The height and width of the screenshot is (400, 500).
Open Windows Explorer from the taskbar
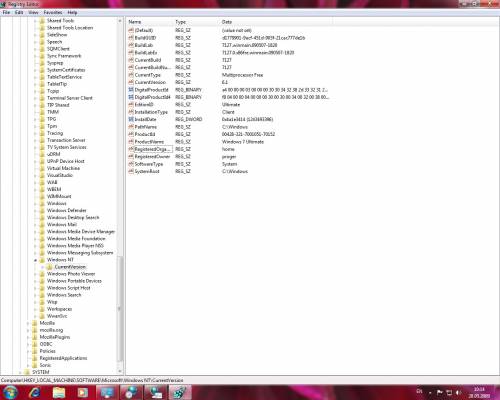(59, 393)
